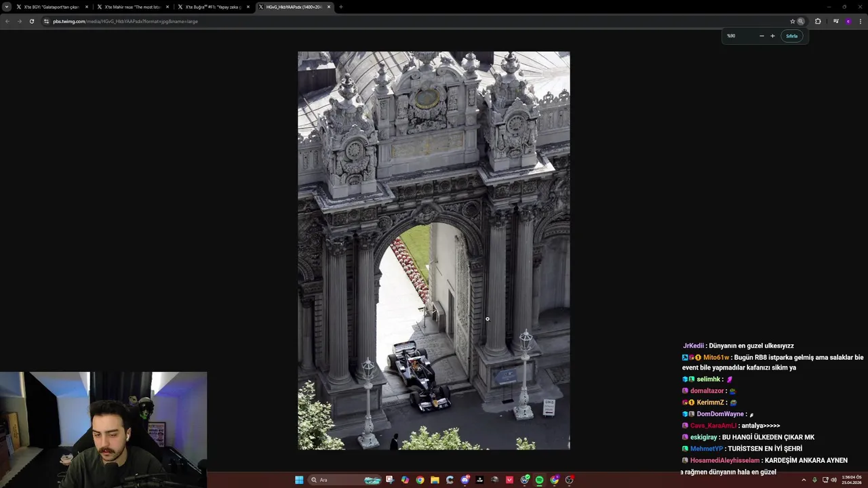Open the purple profile avatar
Viewport: 868px width, 488px height.
point(848,21)
